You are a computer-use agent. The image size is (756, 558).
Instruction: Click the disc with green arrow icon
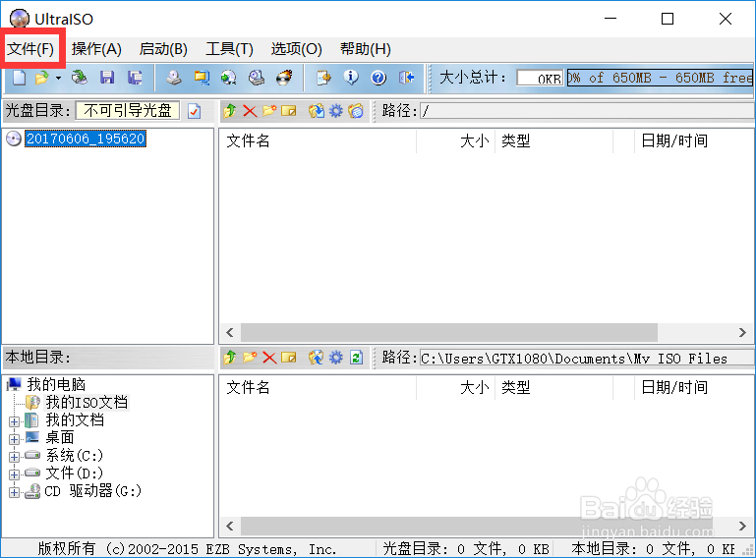coord(228,78)
